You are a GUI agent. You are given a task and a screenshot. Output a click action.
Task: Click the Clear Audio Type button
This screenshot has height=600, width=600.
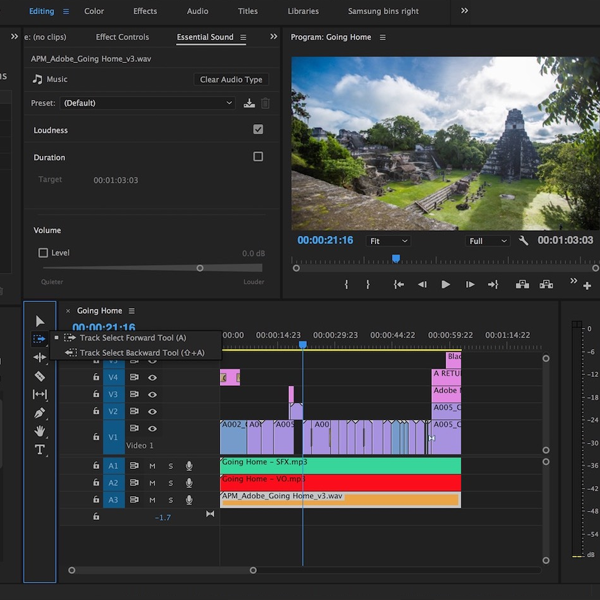pyautogui.click(x=231, y=79)
